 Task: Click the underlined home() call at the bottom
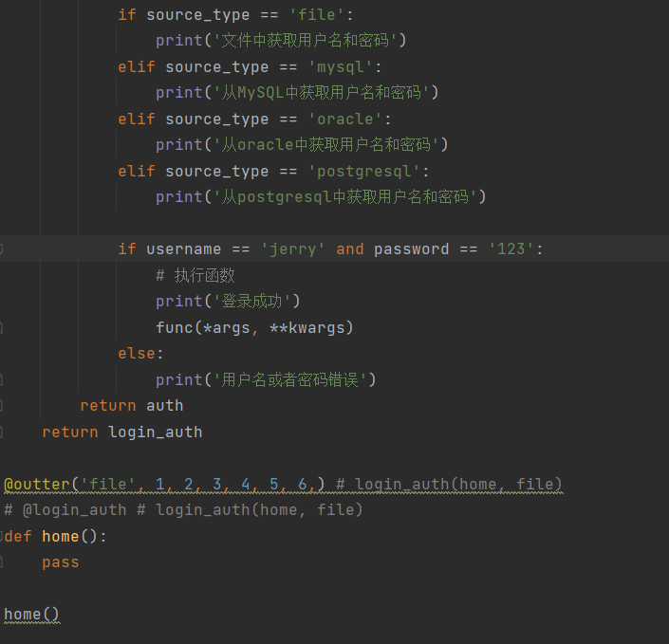[31, 615]
